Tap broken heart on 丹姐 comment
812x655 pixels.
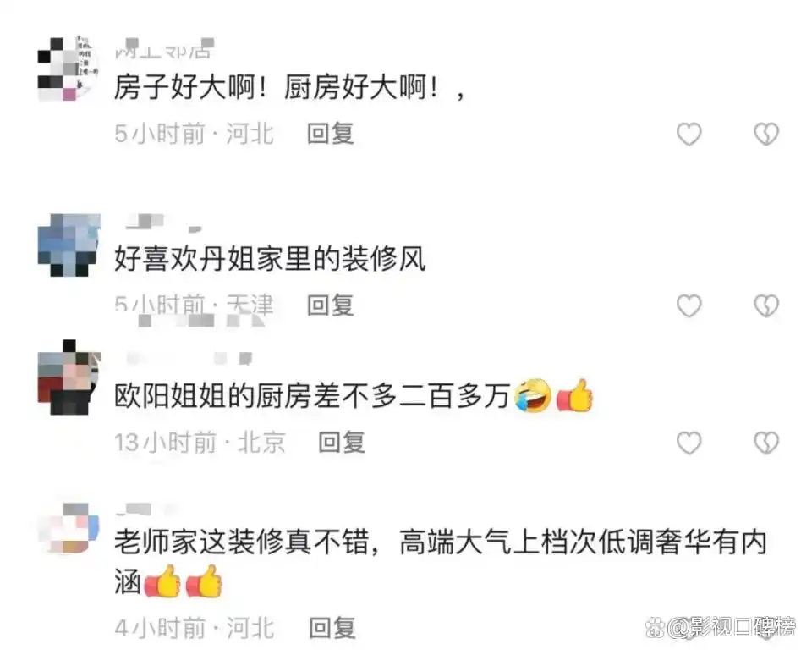766,305
